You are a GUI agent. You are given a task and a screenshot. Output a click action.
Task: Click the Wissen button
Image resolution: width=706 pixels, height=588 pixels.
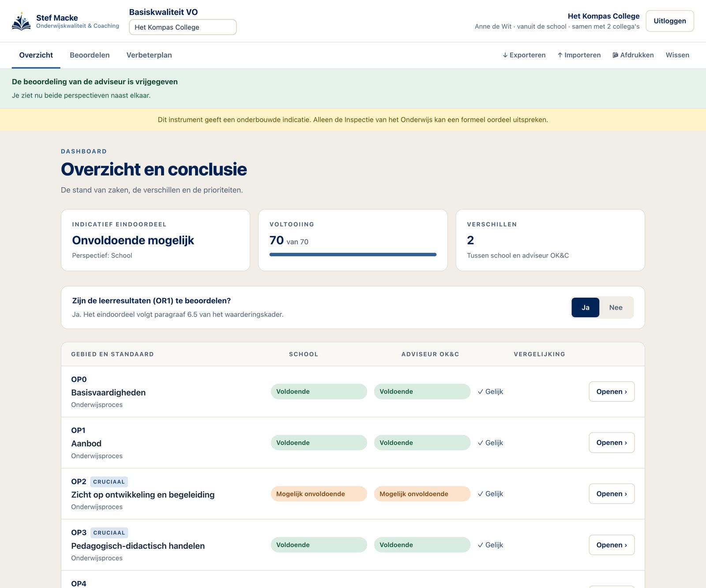[x=677, y=55]
